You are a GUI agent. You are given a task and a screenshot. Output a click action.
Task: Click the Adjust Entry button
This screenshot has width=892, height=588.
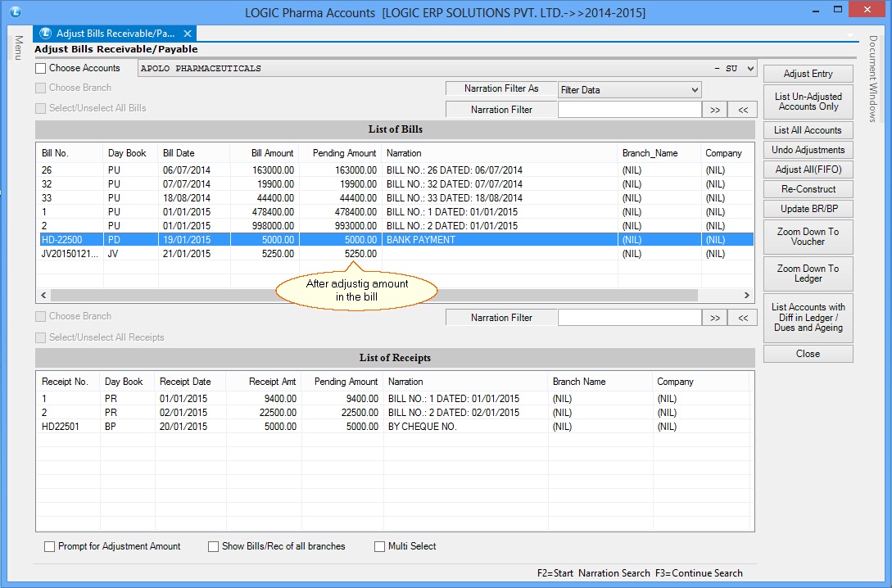pos(808,74)
